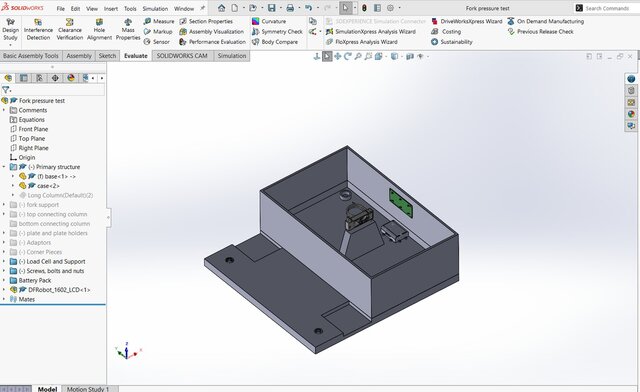Expand the base<1> component

pos(13,176)
